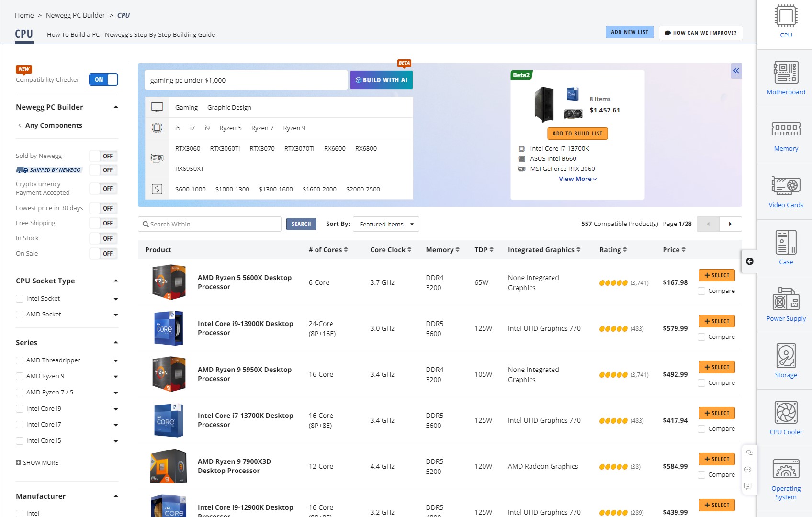Enable Free Shipping filter toggle
The height and width of the screenshot is (517, 812).
tap(104, 223)
